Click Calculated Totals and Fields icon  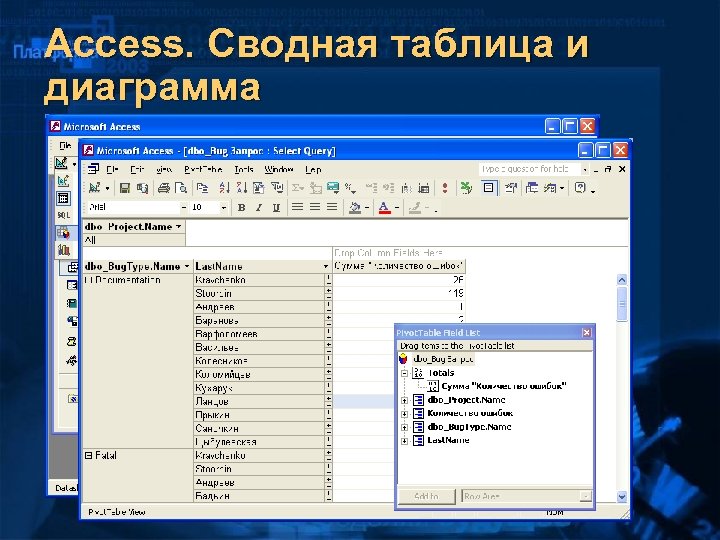(333, 188)
